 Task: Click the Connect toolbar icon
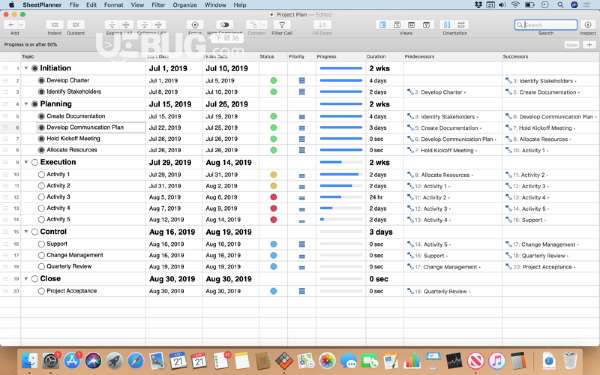[253, 25]
